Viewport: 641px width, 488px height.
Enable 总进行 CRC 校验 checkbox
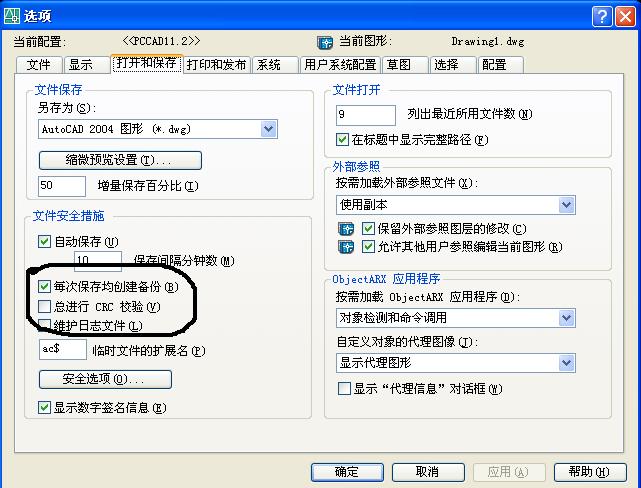tap(44, 306)
